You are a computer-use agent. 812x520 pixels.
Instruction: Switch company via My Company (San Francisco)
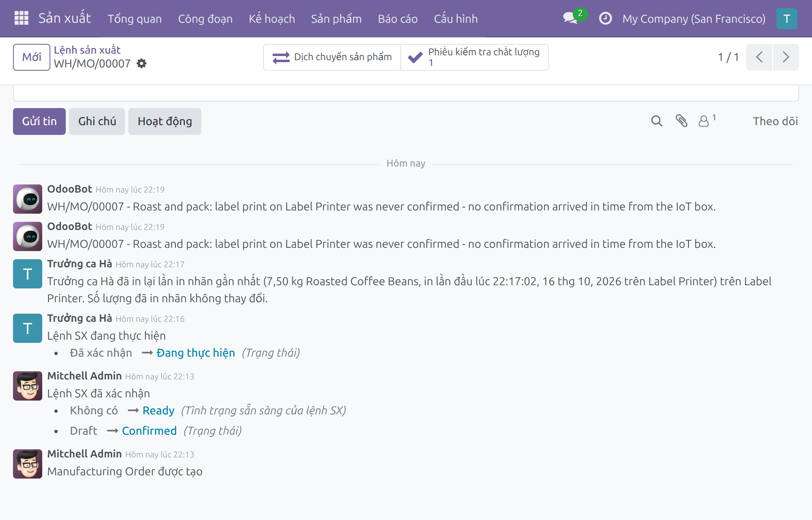click(694, 19)
